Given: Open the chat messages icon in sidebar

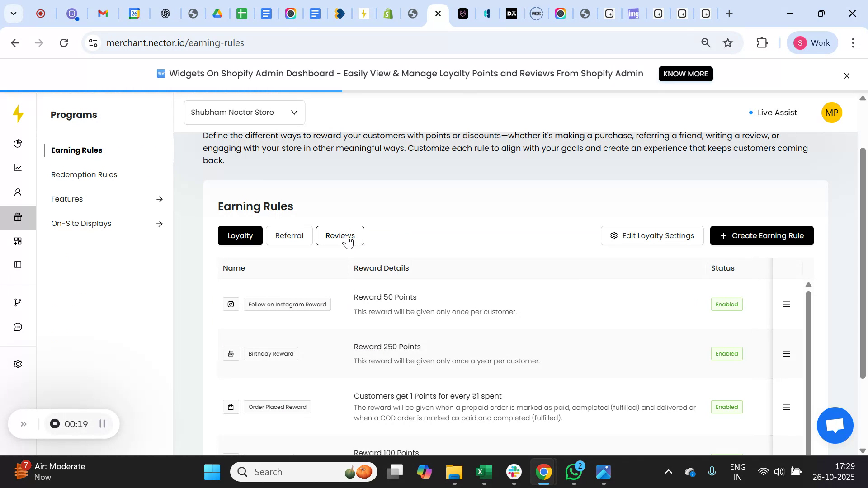Looking at the screenshot, I should (x=18, y=327).
